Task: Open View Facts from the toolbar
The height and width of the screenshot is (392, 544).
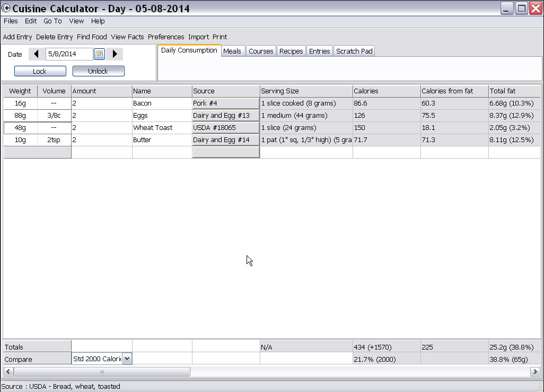Action: click(x=127, y=37)
